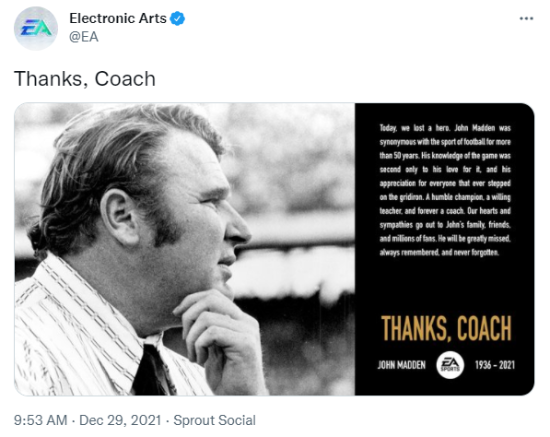
Task: Click the JOHN MADDEN caption text
Action: [402, 365]
